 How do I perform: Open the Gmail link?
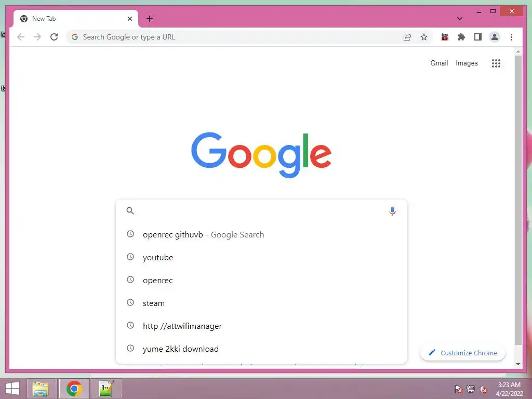tap(439, 63)
